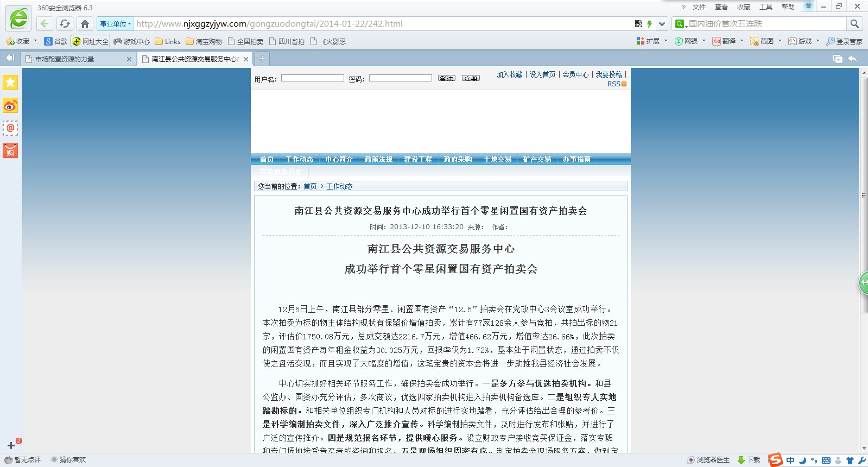868x467 pixels.
Task: Open new tab with plus button
Action: [x=262, y=59]
